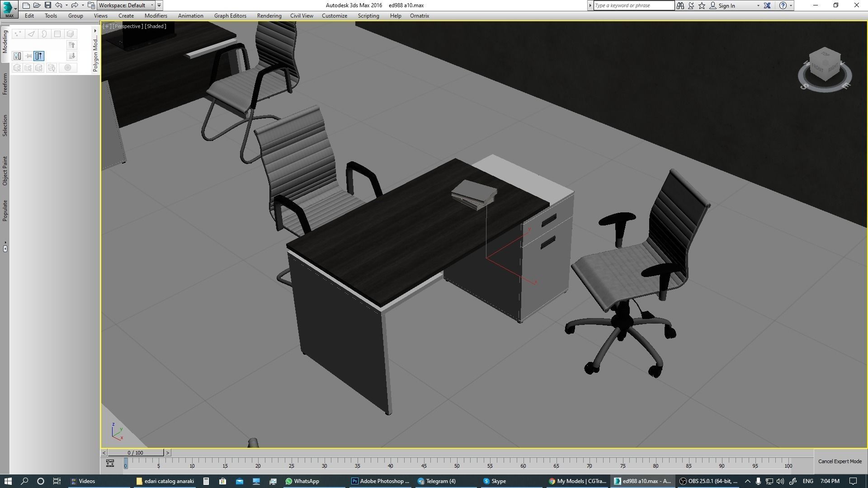Redo the action with the redo arrow

[75, 5]
